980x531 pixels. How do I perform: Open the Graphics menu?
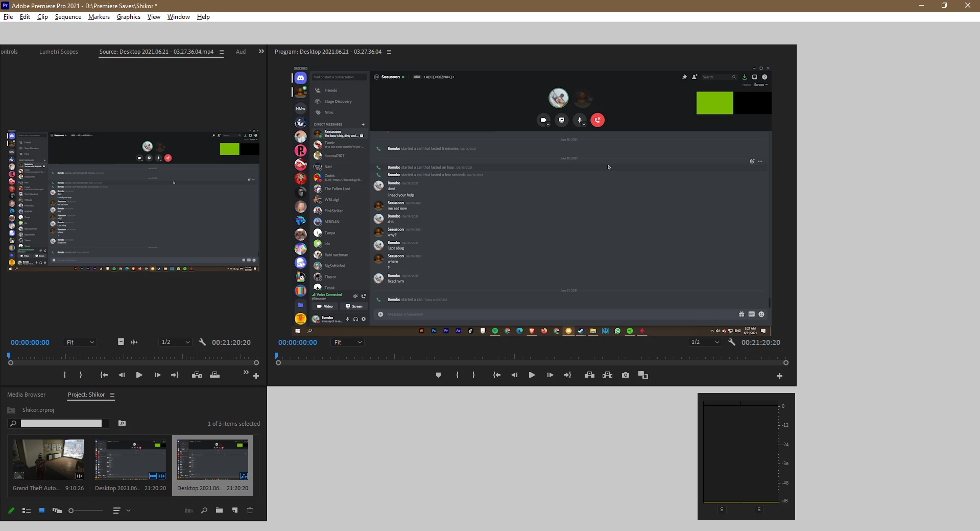tap(129, 17)
